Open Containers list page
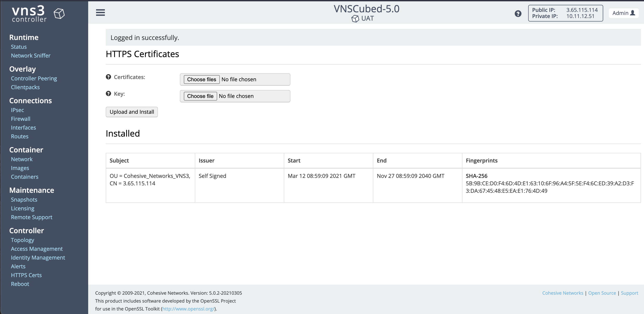The height and width of the screenshot is (314, 644). coord(25,177)
